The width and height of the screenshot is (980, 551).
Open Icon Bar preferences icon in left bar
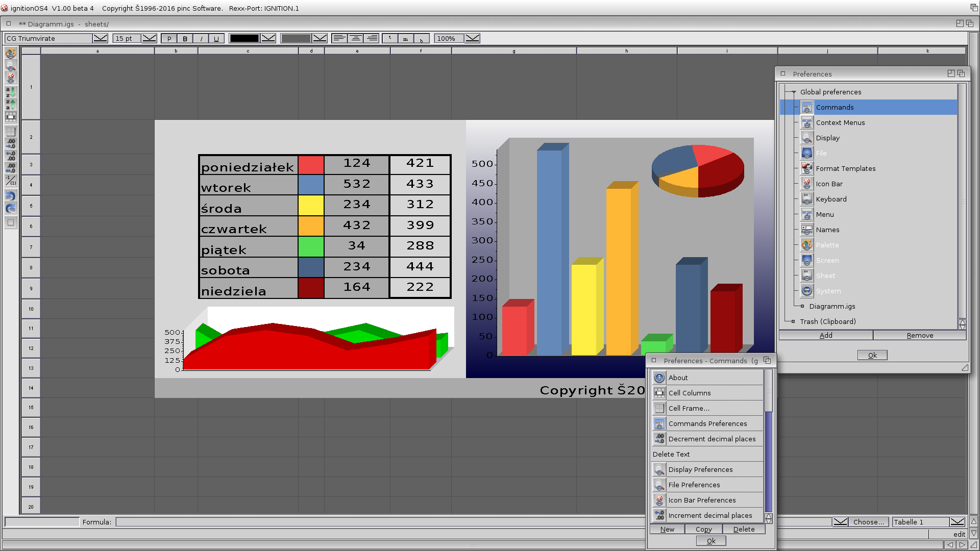click(x=11, y=78)
